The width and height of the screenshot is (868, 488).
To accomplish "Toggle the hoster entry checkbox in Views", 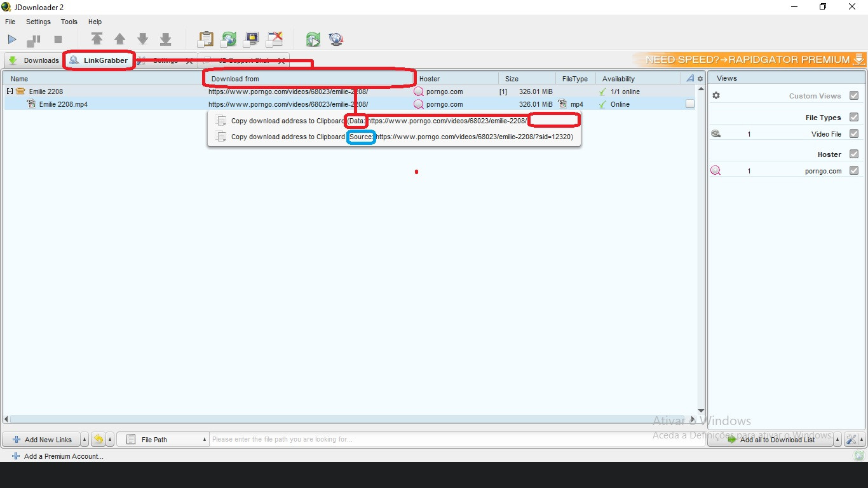I will 854,170.
